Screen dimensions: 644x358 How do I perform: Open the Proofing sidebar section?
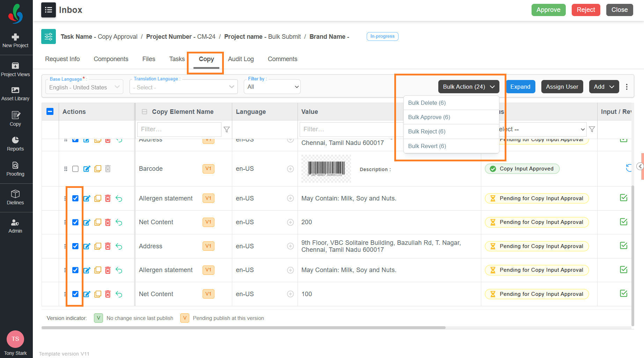(15, 169)
